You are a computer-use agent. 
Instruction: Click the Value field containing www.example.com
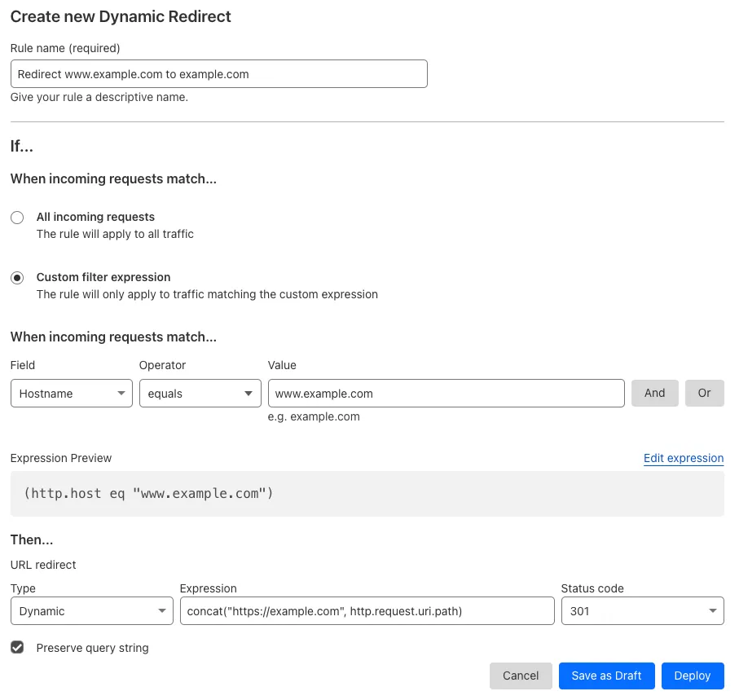coord(446,393)
